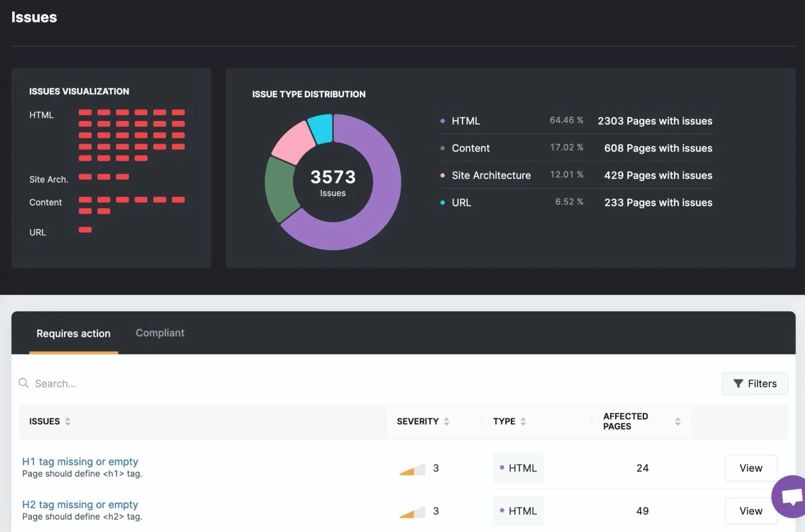Viewport: 805px width, 532px height.
Task: Select the Site Architecture legend entry
Action: (491, 175)
